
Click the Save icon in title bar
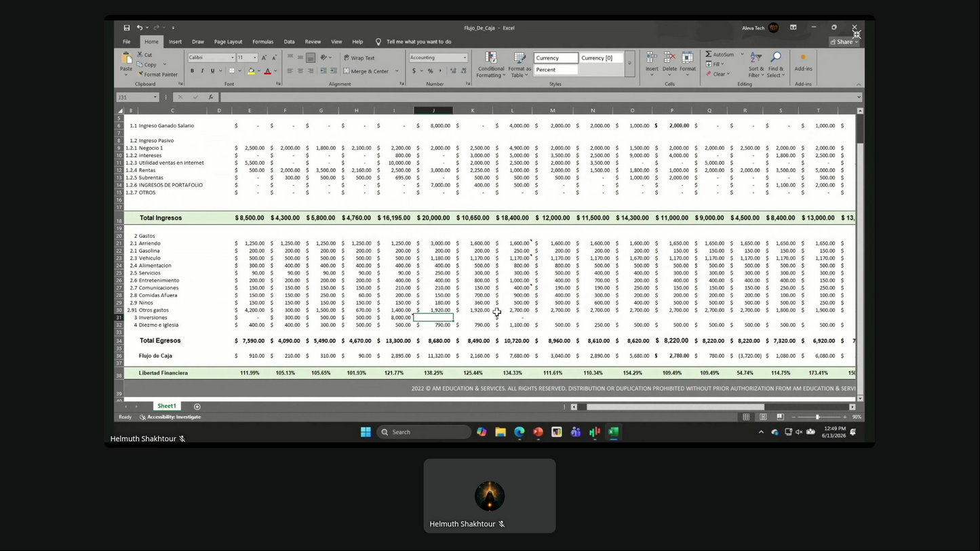(127, 28)
